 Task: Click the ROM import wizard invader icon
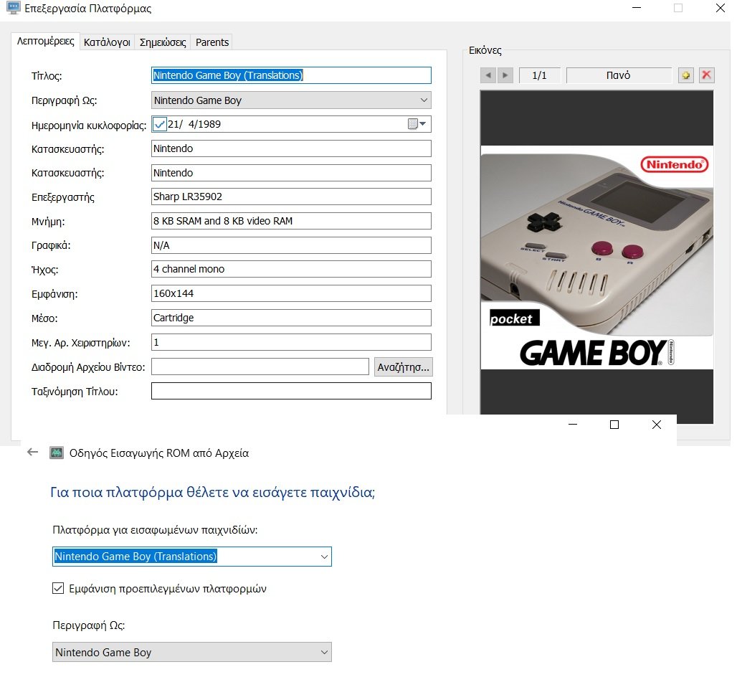pos(57,453)
